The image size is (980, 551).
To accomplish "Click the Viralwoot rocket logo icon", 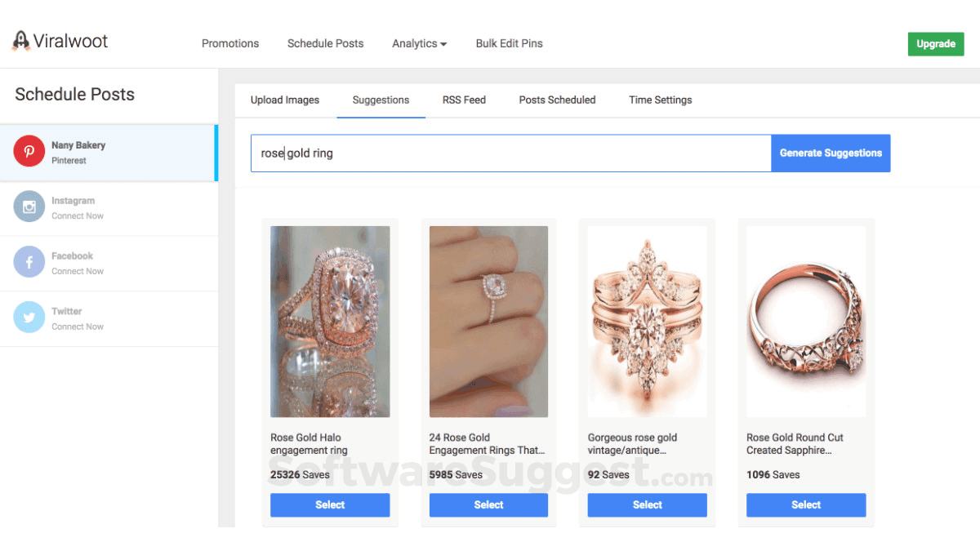I will [20, 41].
